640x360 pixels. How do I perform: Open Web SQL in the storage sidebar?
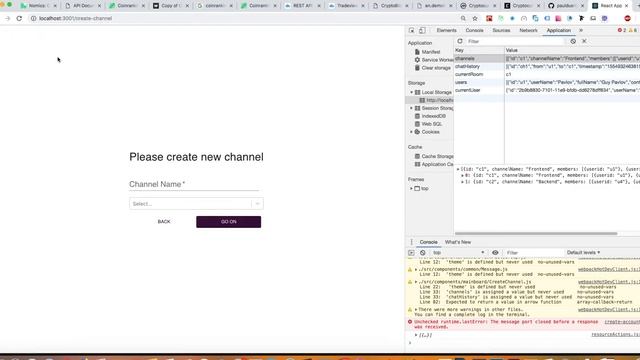[x=428, y=124]
